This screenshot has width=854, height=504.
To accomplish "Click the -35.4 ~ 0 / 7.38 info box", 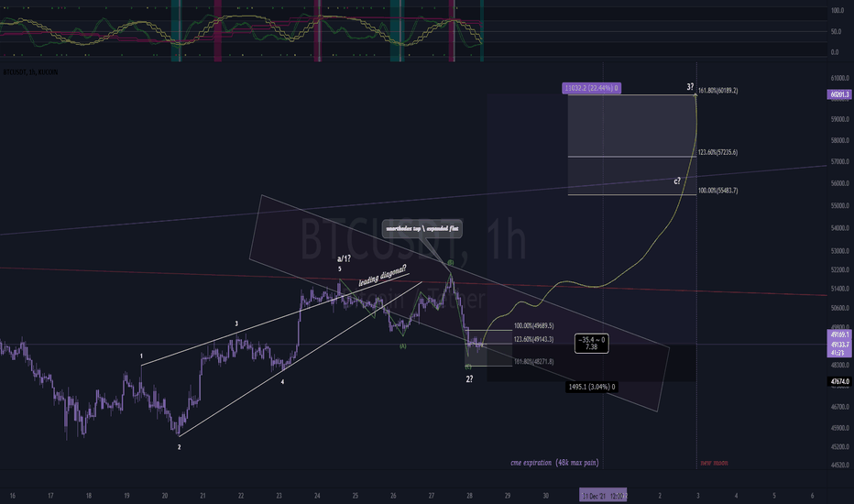I will (x=592, y=344).
